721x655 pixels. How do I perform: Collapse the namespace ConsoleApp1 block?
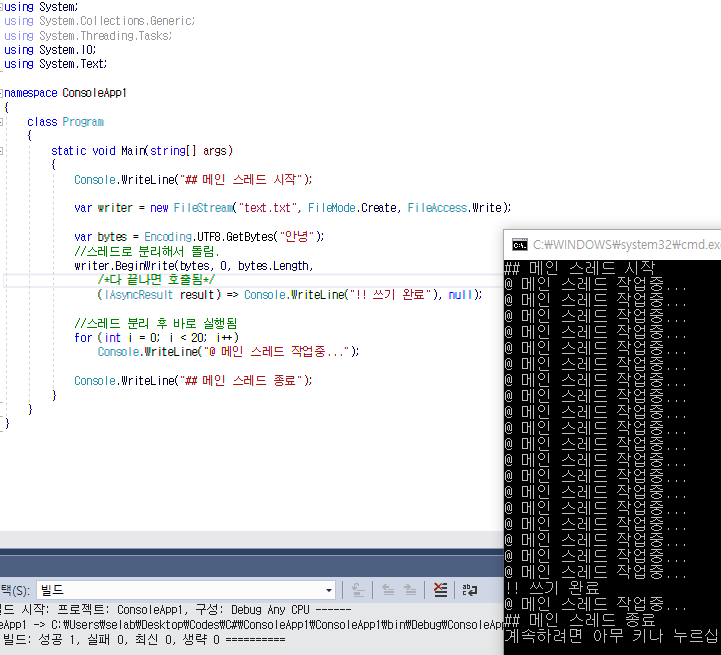click(3, 93)
